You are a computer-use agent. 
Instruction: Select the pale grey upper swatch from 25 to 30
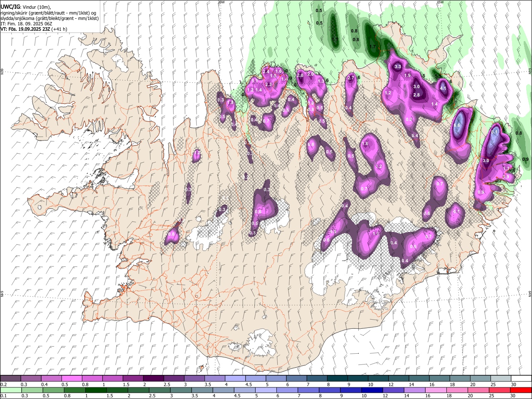(x=501, y=378)
